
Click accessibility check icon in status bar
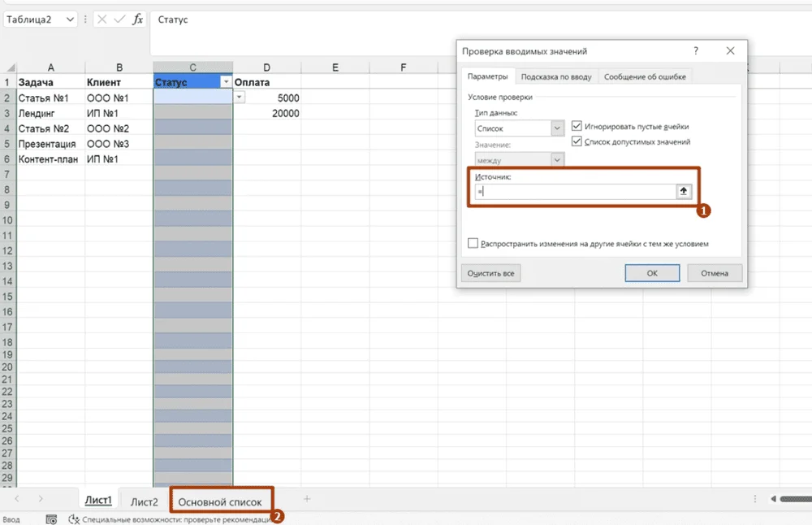(x=74, y=518)
